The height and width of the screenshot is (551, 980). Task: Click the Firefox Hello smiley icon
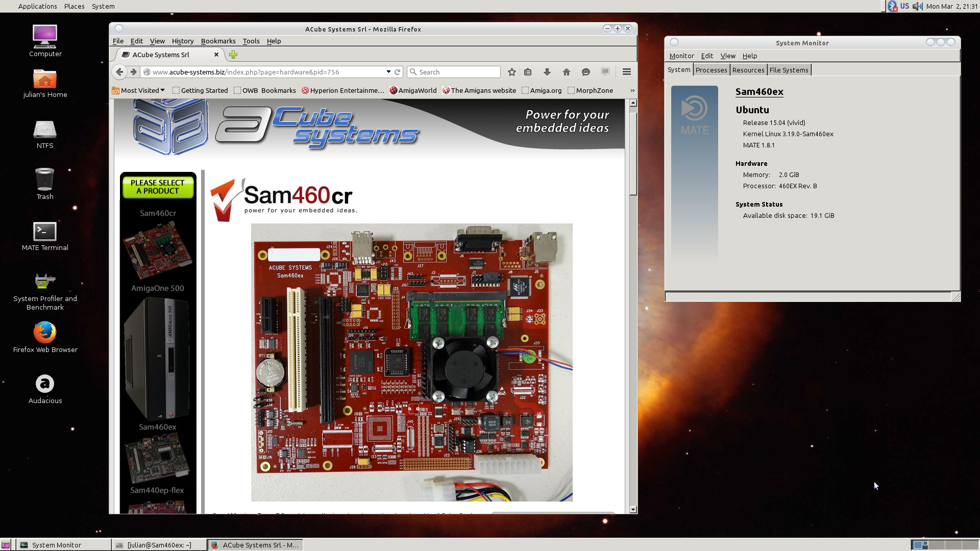coord(585,72)
